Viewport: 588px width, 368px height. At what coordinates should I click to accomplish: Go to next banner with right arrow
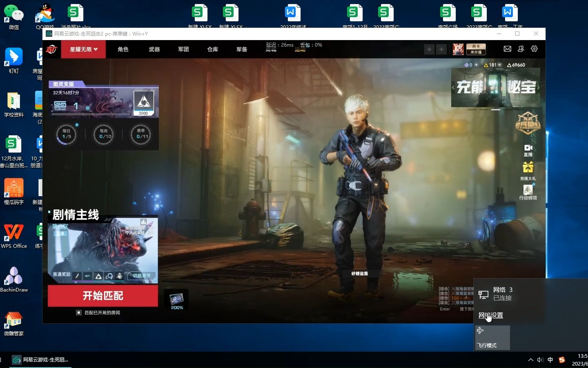click(x=538, y=88)
